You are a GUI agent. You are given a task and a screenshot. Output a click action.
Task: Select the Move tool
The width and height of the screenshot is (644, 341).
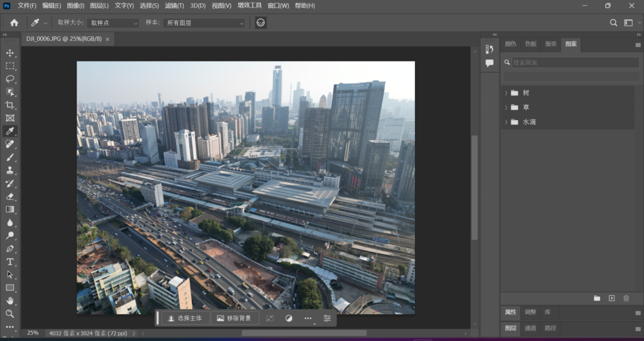point(10,53)
